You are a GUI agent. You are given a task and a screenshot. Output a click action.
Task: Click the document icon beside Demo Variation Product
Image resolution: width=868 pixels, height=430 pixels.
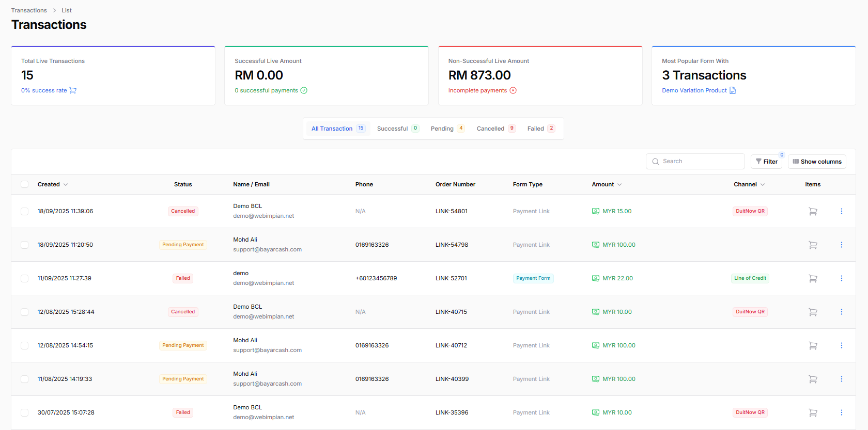pos(733,90)
